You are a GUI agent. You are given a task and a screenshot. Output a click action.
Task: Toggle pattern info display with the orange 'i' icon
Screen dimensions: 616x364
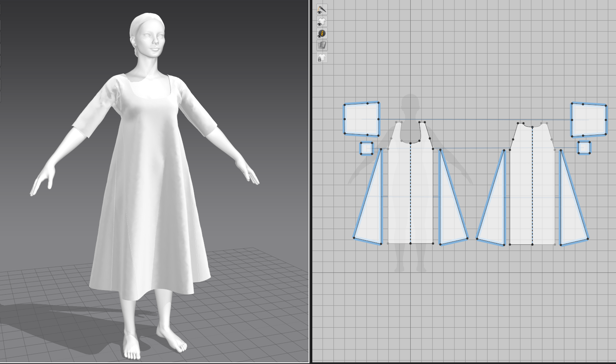tap(322, 33)
